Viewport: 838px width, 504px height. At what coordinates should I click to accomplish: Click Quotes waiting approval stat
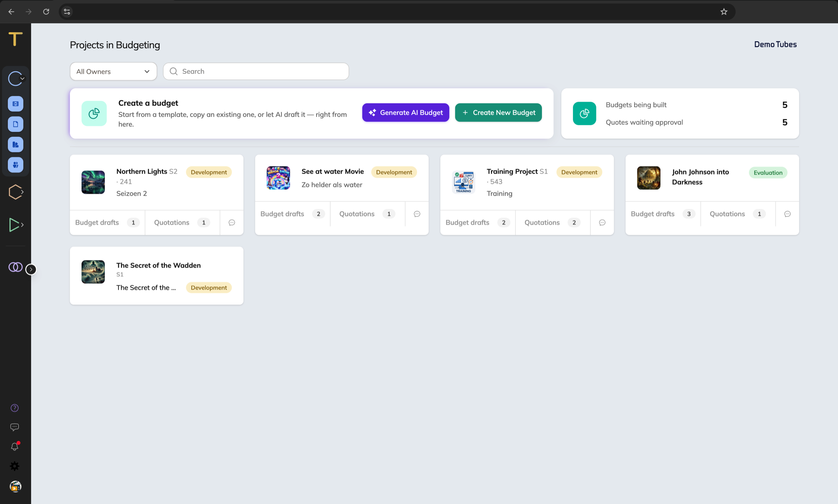(x=696, y=123)
